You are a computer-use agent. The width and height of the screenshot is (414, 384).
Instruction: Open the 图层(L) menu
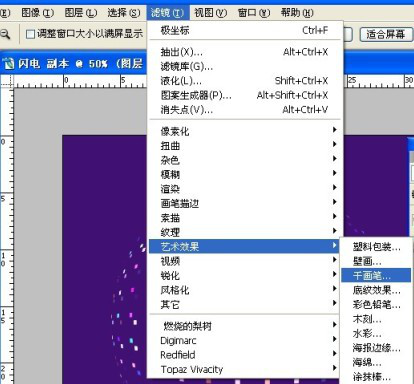point(81,13)
